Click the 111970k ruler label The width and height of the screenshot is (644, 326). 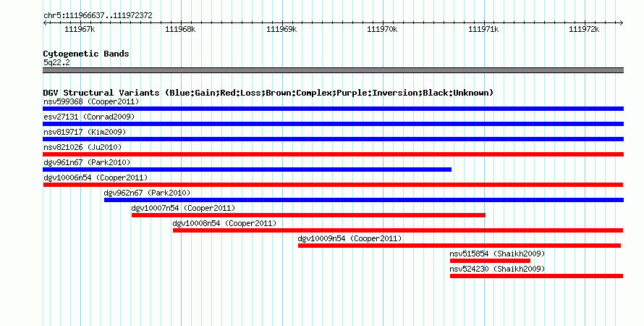(382, 29)
